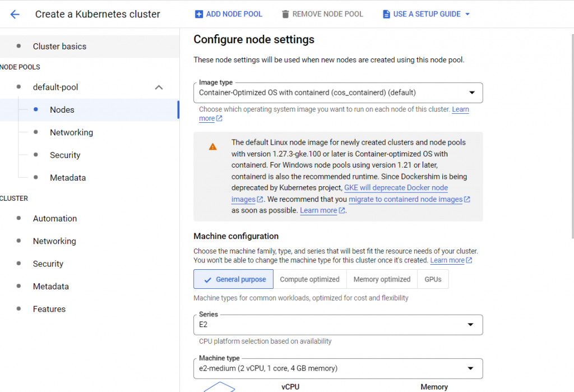Click the Remove Node Pool trash icon
Screen dimensions: 574x392
coord(285,14)
